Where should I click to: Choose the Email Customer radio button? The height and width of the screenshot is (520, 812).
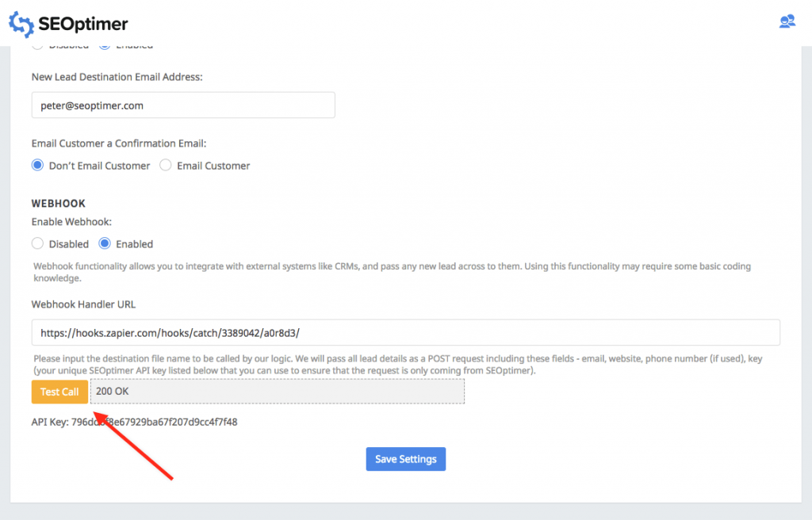coord(166,166)
